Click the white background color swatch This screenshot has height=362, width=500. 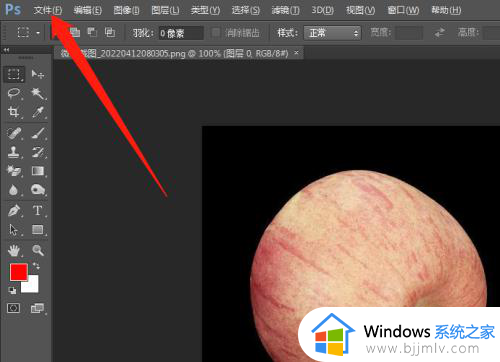[x=33, y=287]
